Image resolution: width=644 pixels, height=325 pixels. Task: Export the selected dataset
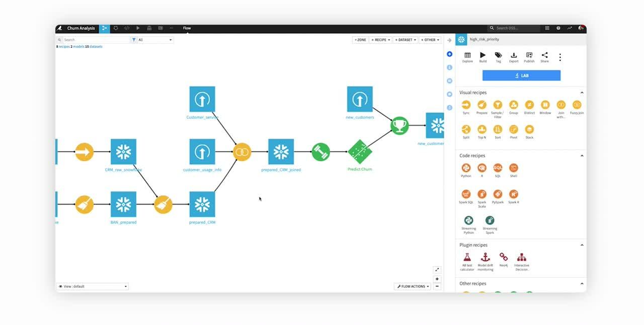[x=514, y=57]
